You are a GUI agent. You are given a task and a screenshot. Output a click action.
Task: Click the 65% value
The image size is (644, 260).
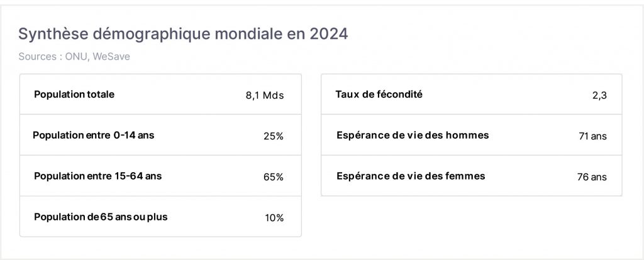coord(274,177)
